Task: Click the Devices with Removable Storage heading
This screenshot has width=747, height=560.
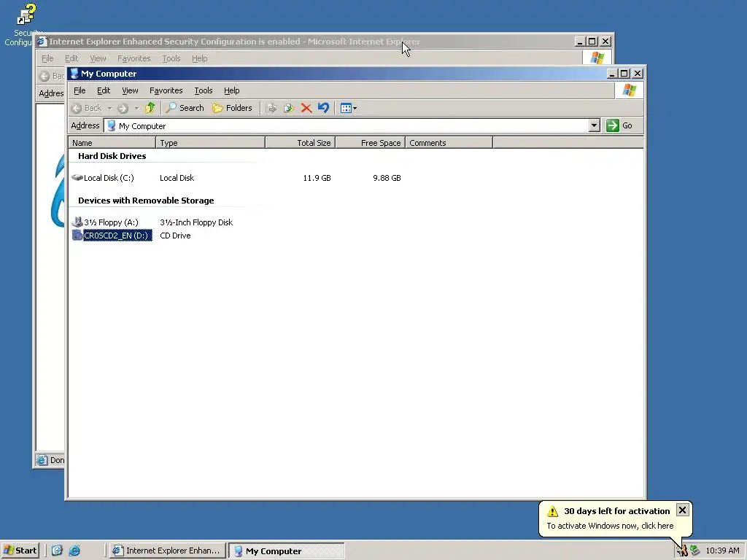Action: [146, 201]
